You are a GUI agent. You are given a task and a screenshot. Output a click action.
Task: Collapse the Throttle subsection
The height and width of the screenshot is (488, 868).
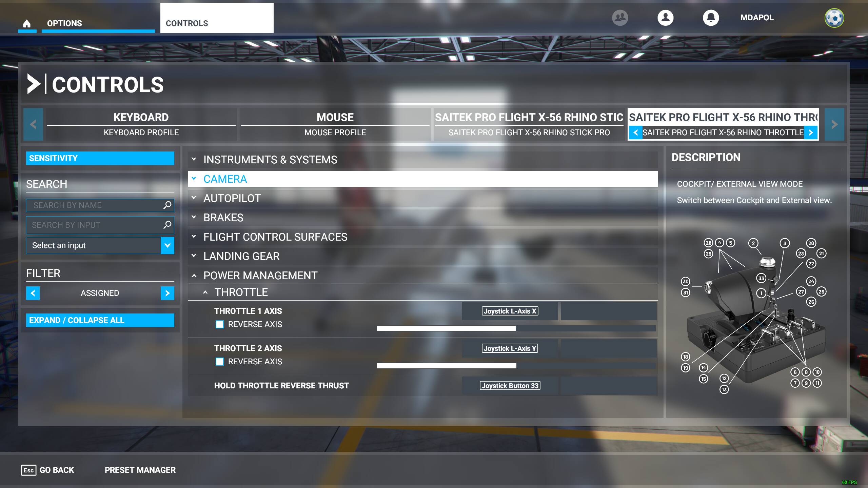point(241,292)
